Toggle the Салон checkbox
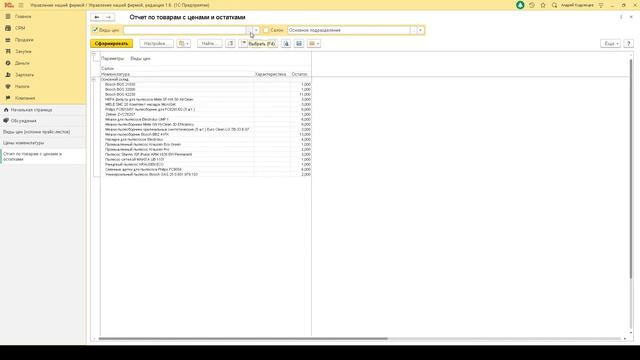This screenshot has width=640, height=360. [266, 30]
